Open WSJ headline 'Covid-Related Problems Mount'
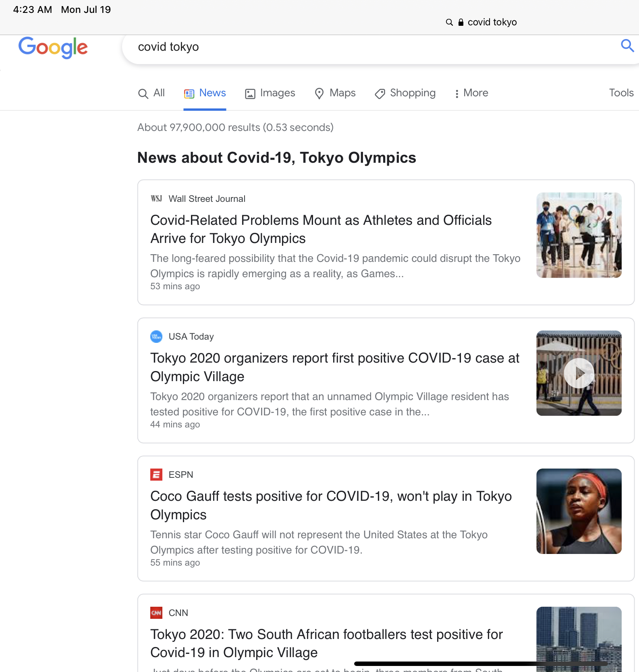The width and height of the screenshot is (639, 672). tap(321, 229)
